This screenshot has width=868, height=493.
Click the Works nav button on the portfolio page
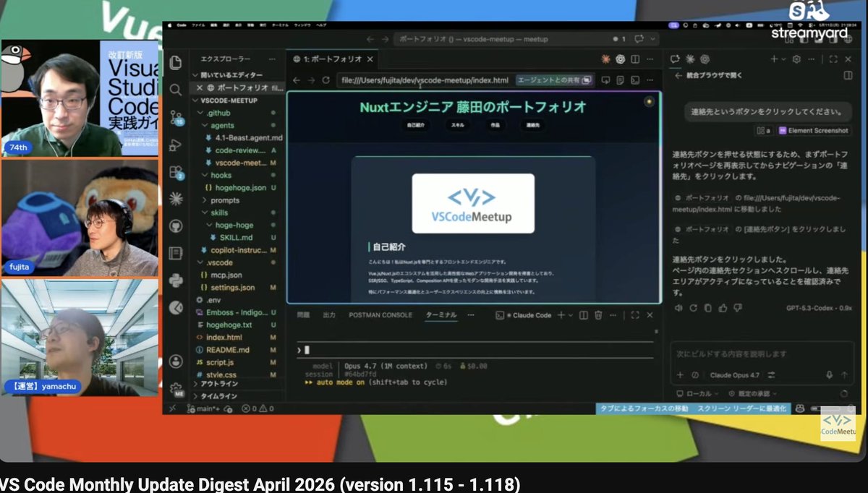(x=494, y=125)
